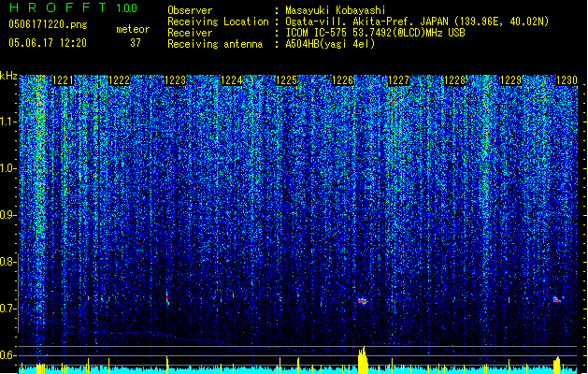Click the 1222 time marker

click(x=120, y=80)
